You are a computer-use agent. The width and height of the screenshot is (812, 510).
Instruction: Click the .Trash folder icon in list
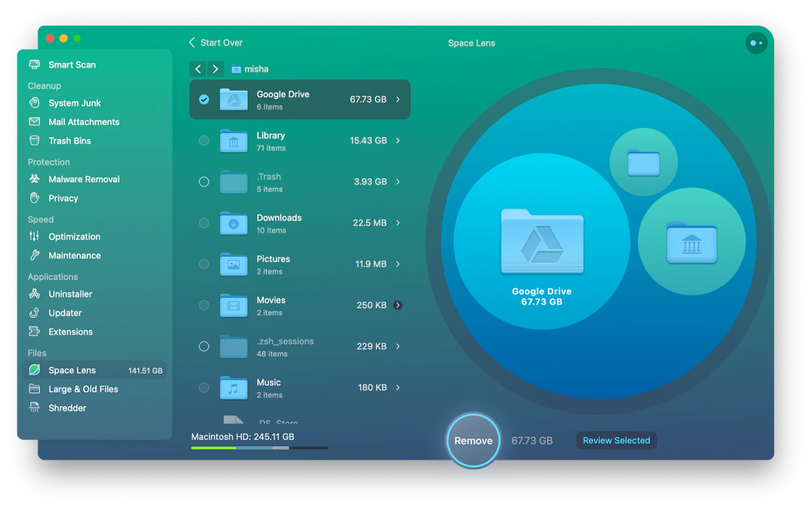[x=234, y=182]
